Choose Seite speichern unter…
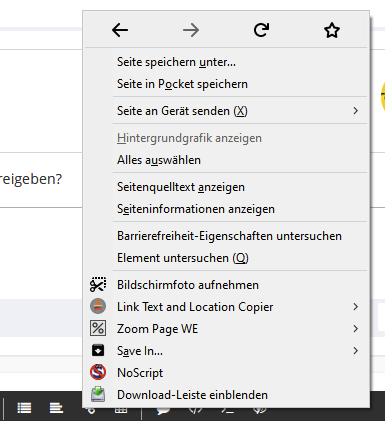The width and height of the screenshot is (385, 421). [x=226, y=62]
